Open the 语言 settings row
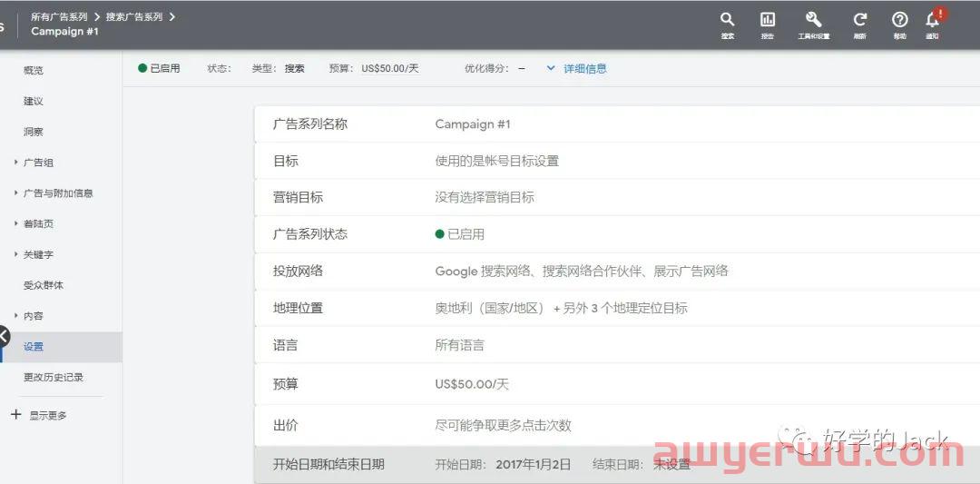980x484 pixels. (x=617, y=345)
